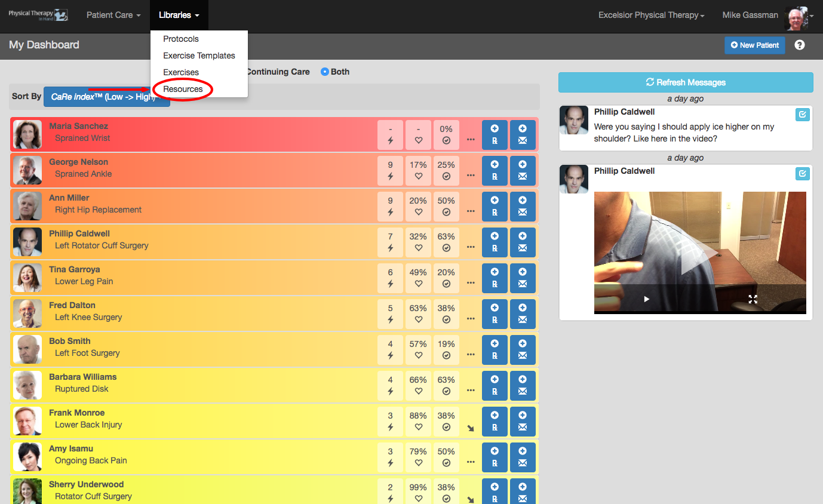Select Exercise Templates in the Libraries menu
The height and width of the screenshot is (504, 823).
[x=199, y=56]
